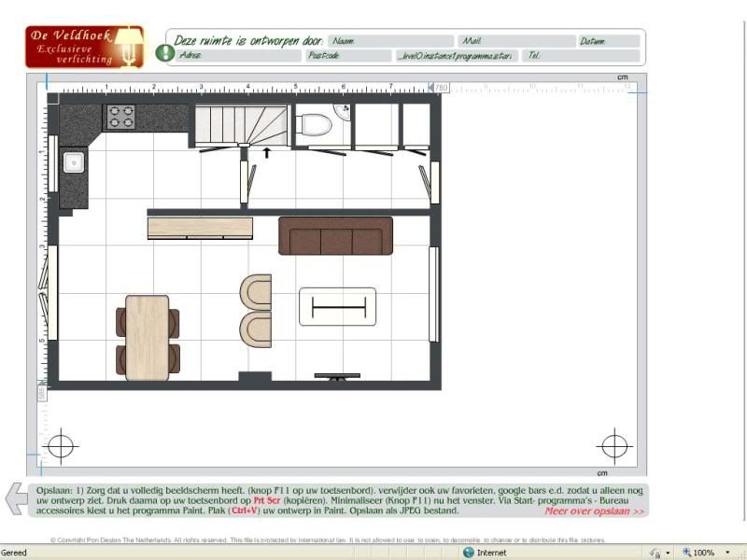
Task: Select the right wall window
Action: click(x=434, y=294)
